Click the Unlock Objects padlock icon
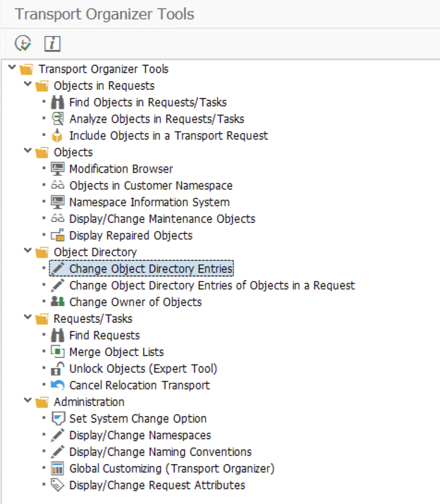440x504 pixels. [60, 368]
